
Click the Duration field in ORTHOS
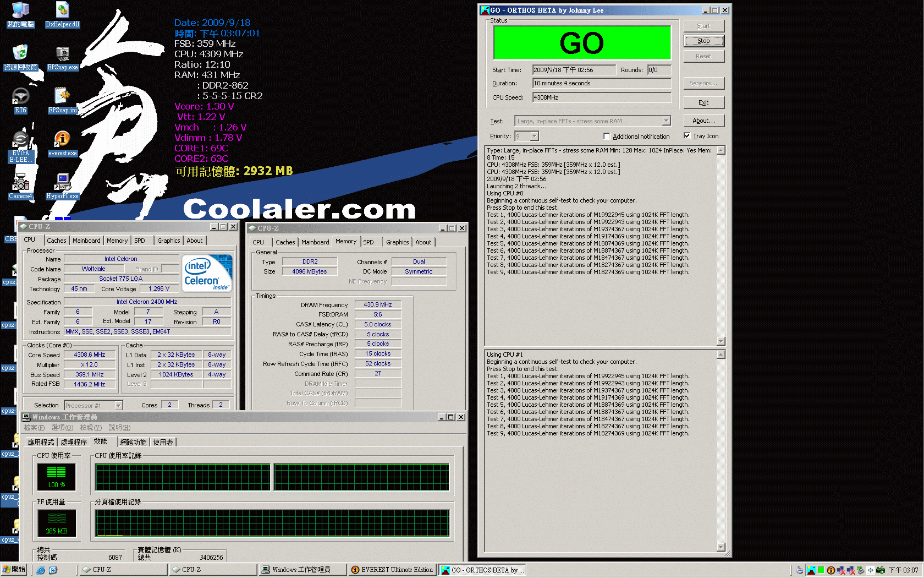602,84
